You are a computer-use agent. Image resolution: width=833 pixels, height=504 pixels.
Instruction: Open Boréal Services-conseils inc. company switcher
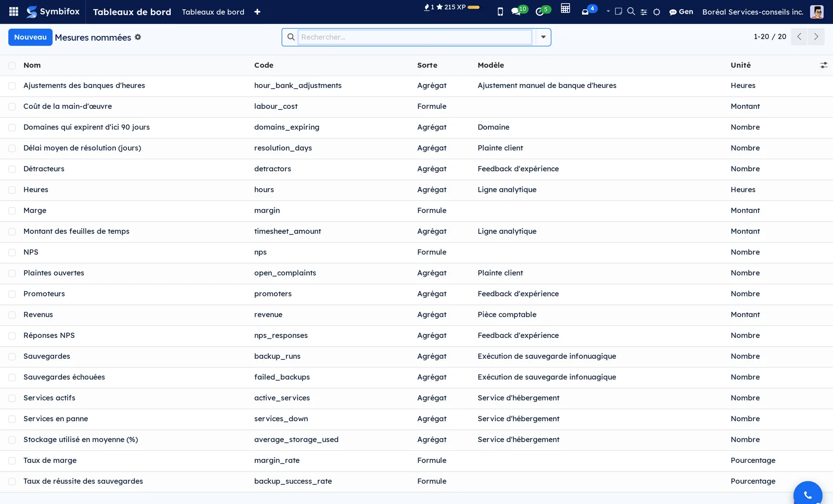point(752,12)
